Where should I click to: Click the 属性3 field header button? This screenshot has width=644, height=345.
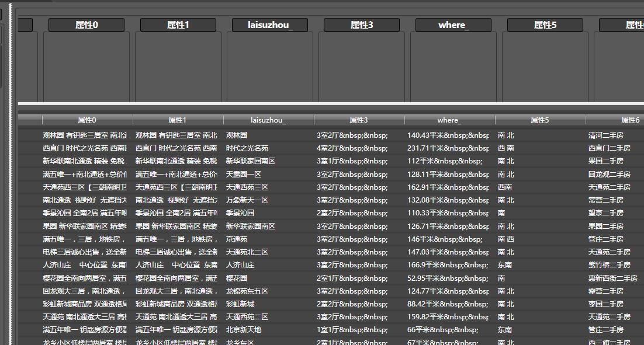[361, 25]
